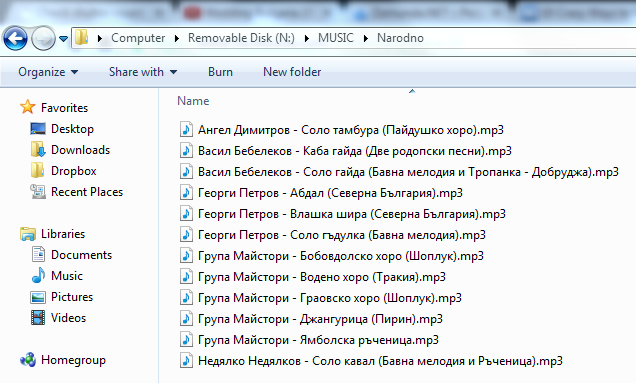The width and height of the screenshot is (636, 383).
Task: Select Георги Петров - Влашка шира file name
Action: point(352,214)
